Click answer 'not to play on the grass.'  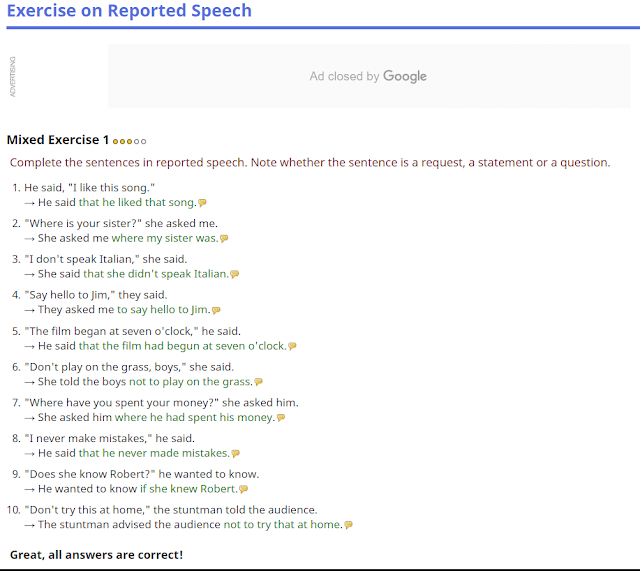[x=191, y=382]
